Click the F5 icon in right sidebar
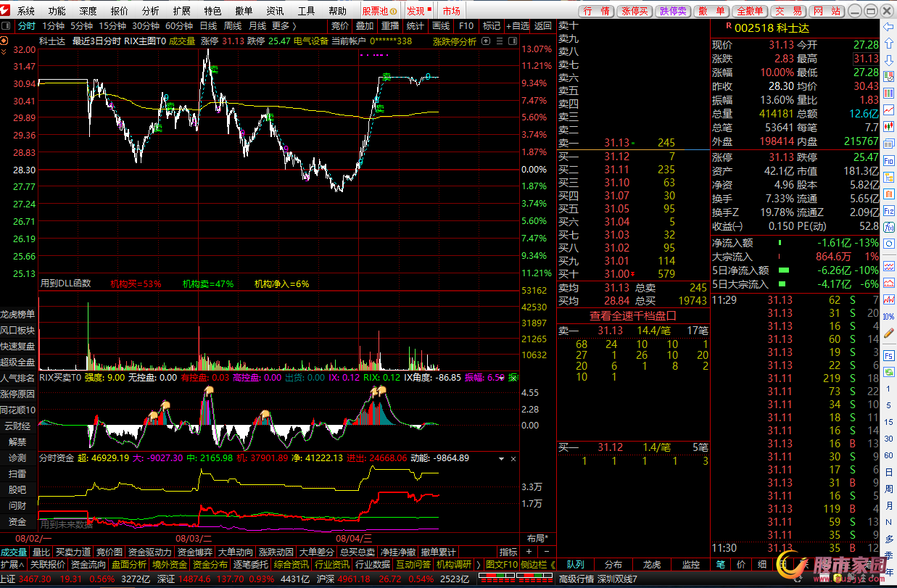This screenshot has width=897, height=588. tap(889, 355)
